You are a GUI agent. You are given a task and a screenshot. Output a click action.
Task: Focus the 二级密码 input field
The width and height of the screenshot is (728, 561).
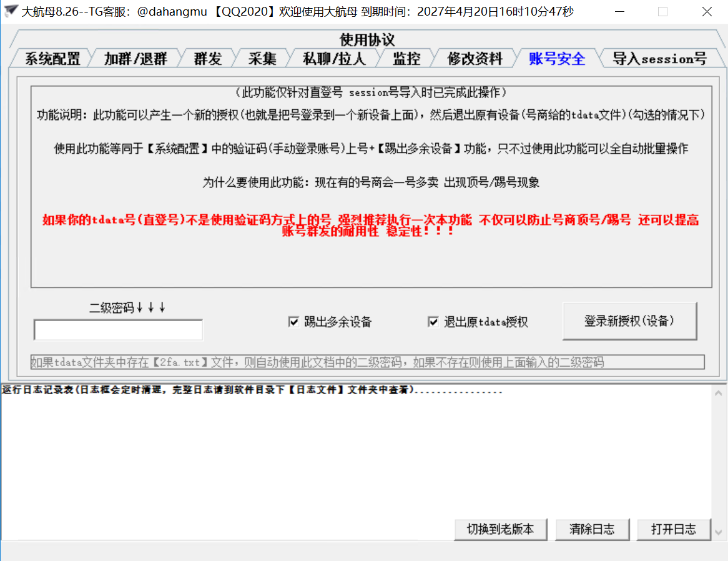118,330
